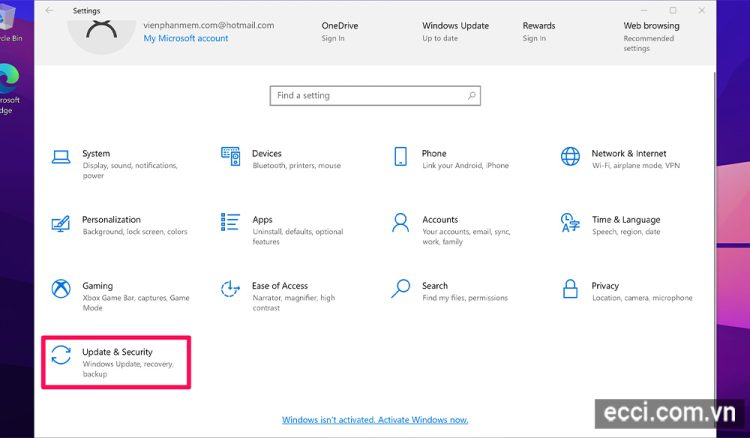Click the Ease of Access title
The image size is (750, 438).
click(280, 285)
